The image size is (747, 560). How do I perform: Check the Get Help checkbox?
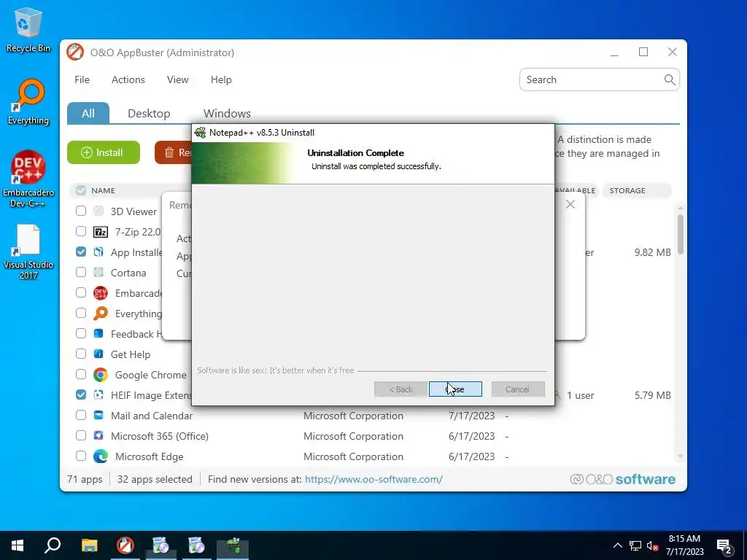click(x=81, y=354)
